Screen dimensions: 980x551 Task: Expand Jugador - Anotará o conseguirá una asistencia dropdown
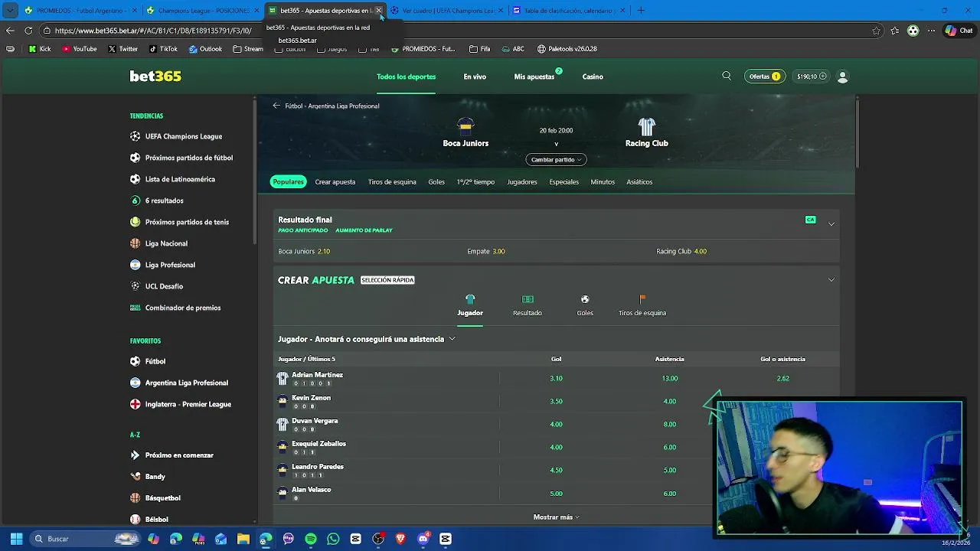coord(367,339)
